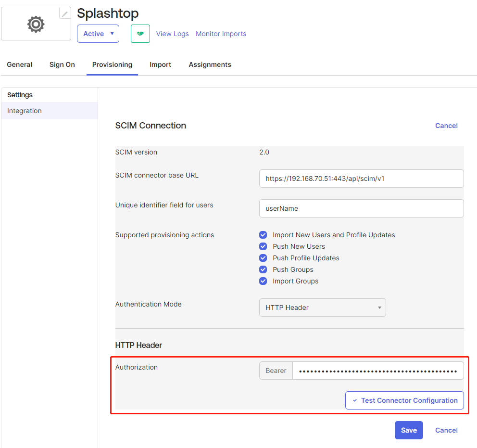Screen dimensions: 477x448
Task: Click Cancel next to the Save button
Action: pos(446,430)
